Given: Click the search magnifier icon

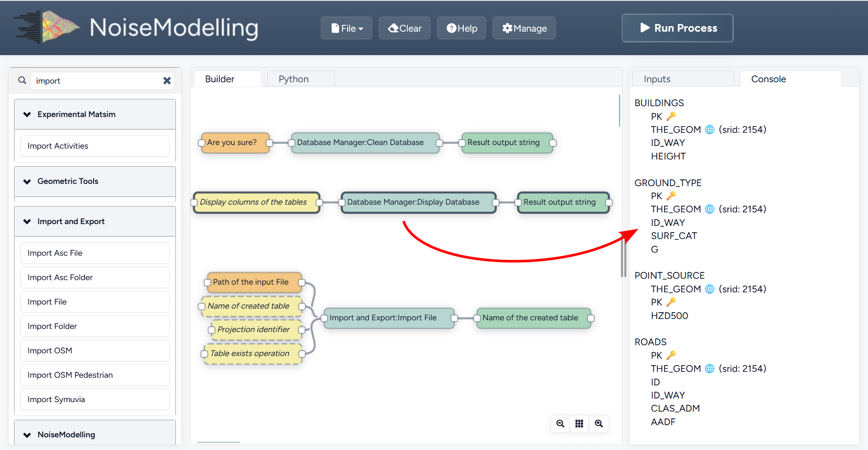Looking at the screenshot, I should (22, 80).
